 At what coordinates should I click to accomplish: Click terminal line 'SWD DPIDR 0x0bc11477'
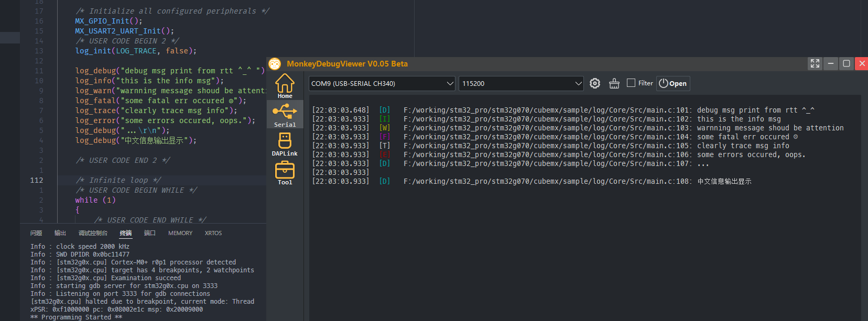tap(80, 254)
